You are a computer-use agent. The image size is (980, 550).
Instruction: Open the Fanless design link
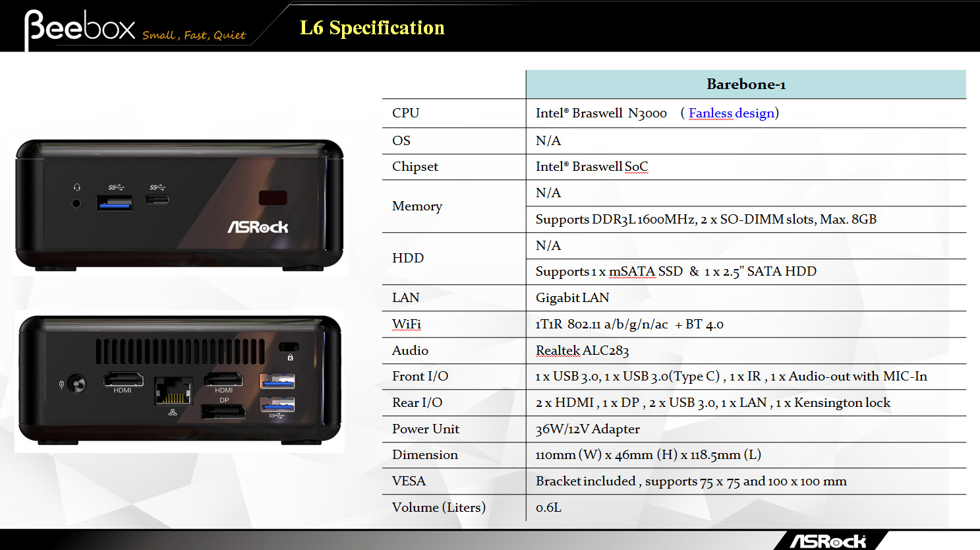[x=732, y=113]
